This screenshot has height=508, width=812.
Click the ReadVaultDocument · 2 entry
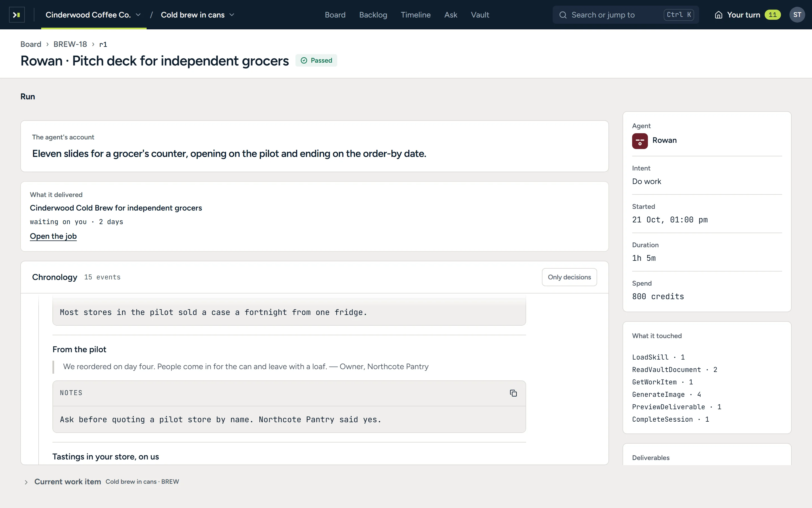tap(674, 370)
